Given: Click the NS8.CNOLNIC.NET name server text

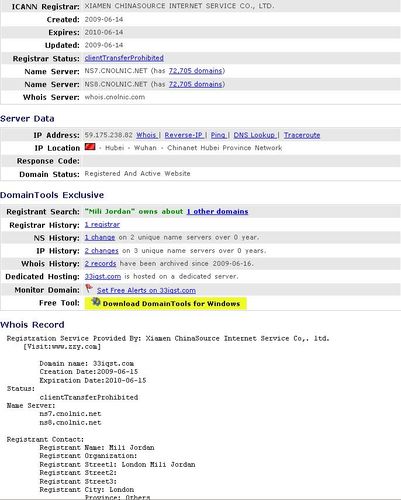Looking at the screenshot, I should point(116,84).
